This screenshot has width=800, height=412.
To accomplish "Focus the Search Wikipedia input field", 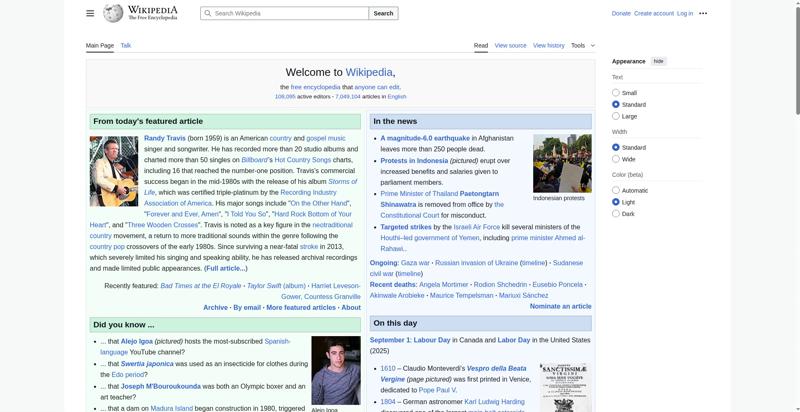I will pyautogui.click(x=285, y=13).
